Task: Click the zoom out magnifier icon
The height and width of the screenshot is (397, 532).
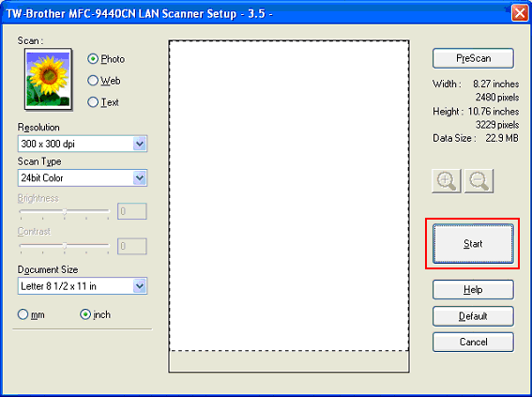Action: tap(479, 181)
